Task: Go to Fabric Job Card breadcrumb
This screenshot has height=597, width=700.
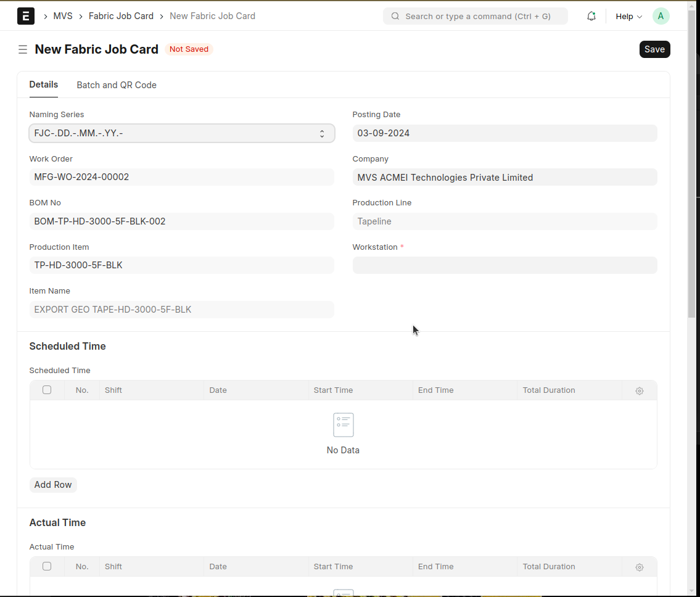Action: pos(121,16)
